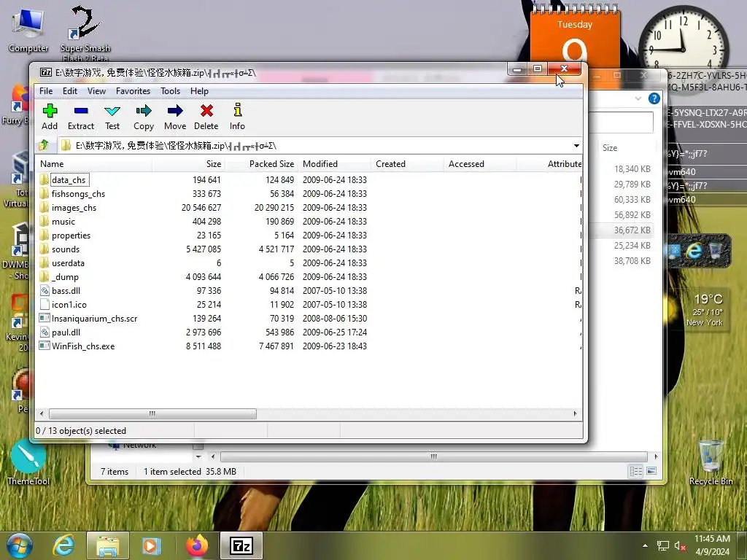Click the 7-Zip taskbar button

click(x=241, y=545)
